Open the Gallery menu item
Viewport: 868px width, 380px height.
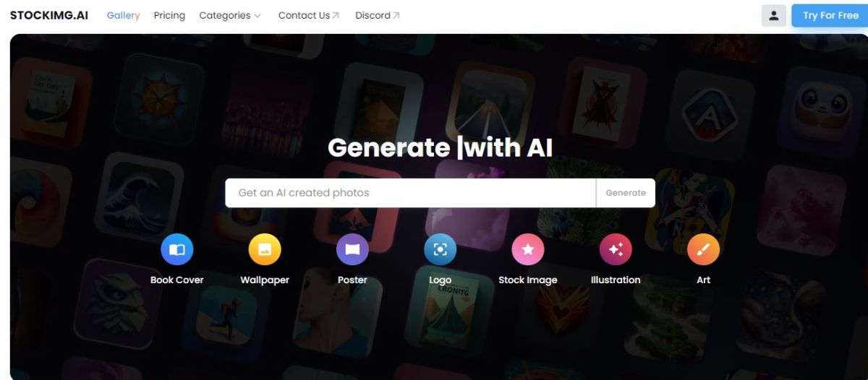coord(123,15)
